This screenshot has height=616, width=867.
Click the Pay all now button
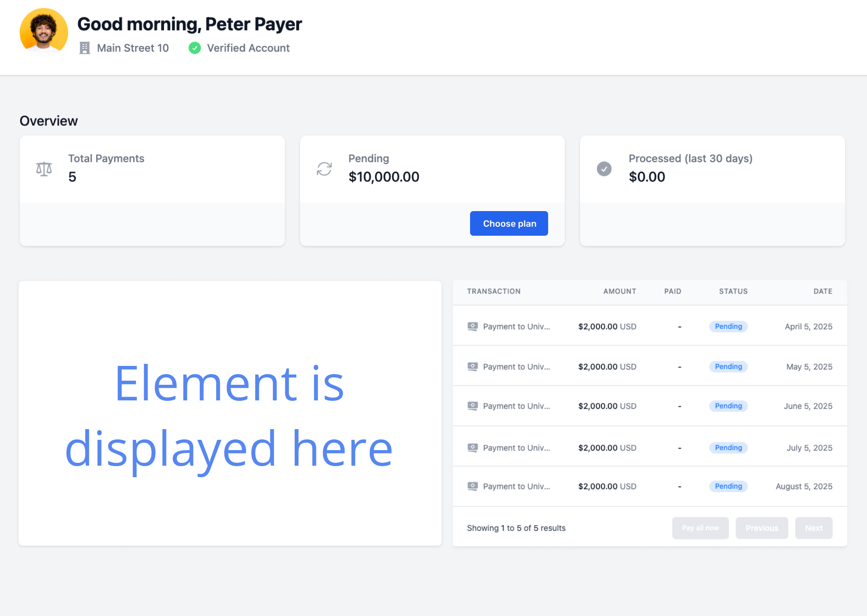click(700, 528)
